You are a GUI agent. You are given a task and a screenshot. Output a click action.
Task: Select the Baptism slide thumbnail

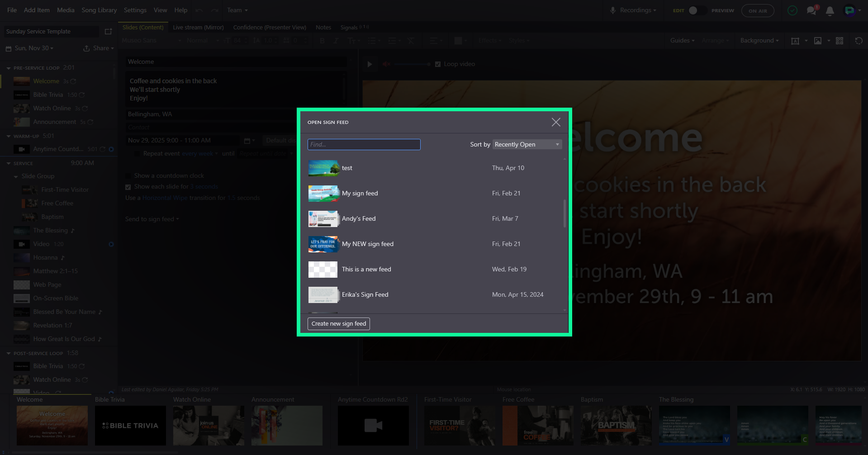(616, 426)
